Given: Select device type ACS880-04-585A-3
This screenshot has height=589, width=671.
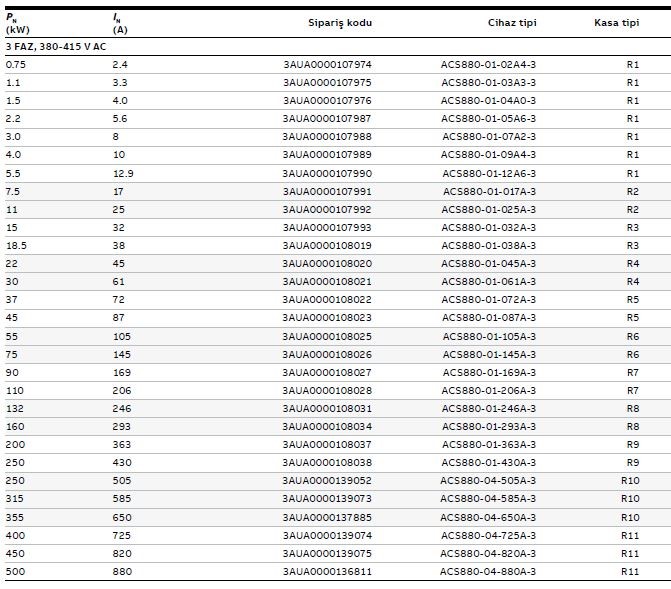Looking at the screenshot, I should click(x=488, y=498).
